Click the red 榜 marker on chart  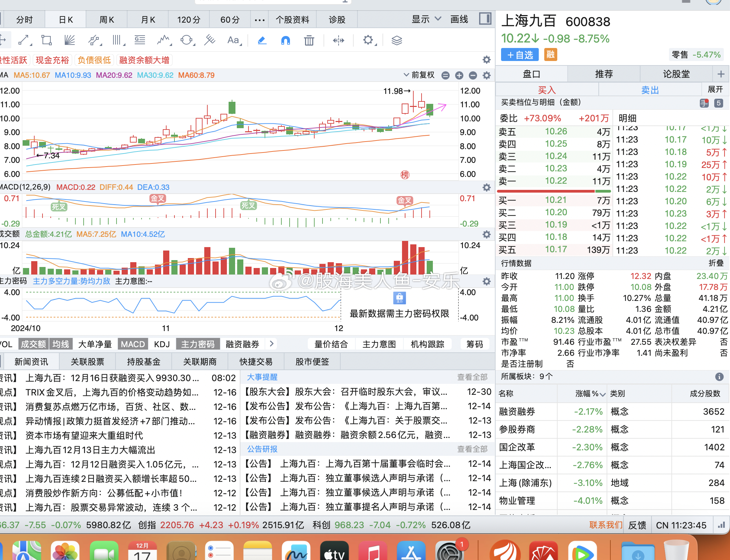pyautogui.click(x=405, y=175)
